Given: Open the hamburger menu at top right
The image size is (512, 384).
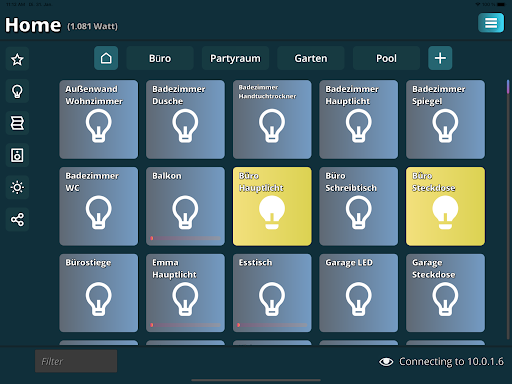Looking at the screenshot, I should pos(491,23).
